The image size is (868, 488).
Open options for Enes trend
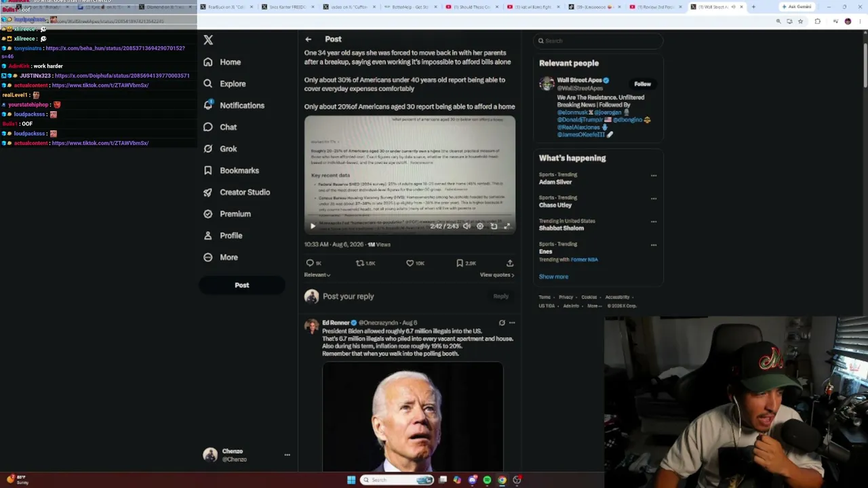(x=654, y=245)
